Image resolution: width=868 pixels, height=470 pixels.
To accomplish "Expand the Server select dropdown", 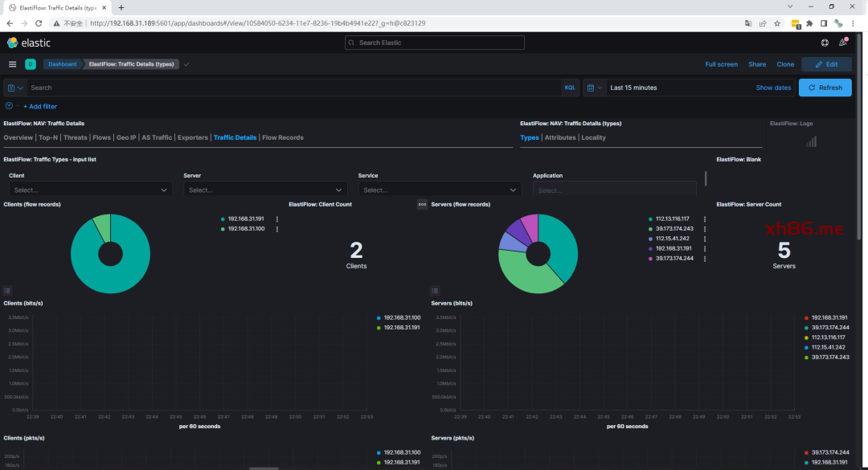I will pos(265,190).
